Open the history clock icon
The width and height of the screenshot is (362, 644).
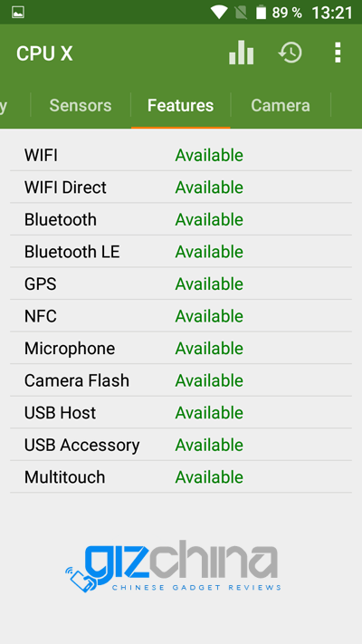[x=291, y=53]
